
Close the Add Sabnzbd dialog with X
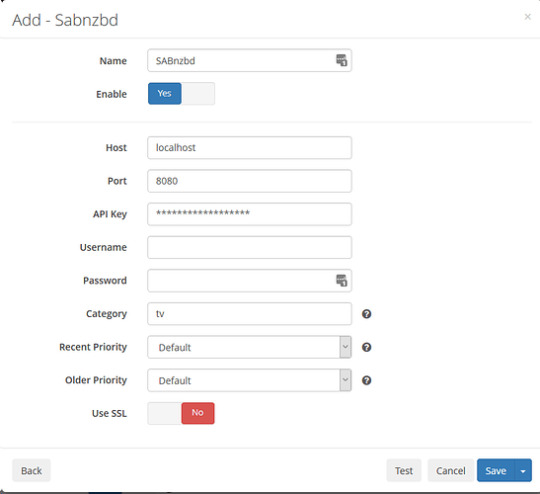[x=527, y=17]
